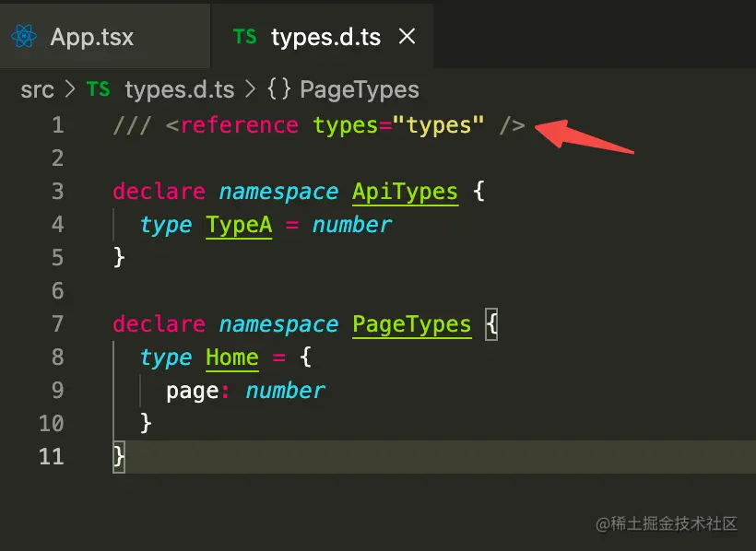Click line number 1 in the gutter
Image resolution: width=756 pixels, height=551 pixels.
pos(57,124)
